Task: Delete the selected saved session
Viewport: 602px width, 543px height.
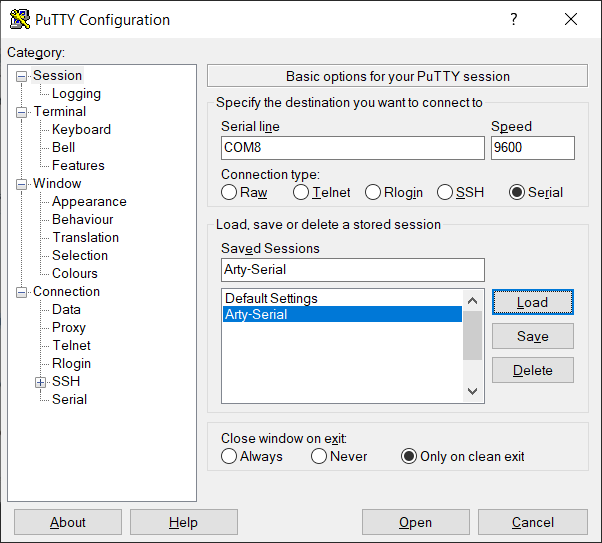Action: point(533,370)
